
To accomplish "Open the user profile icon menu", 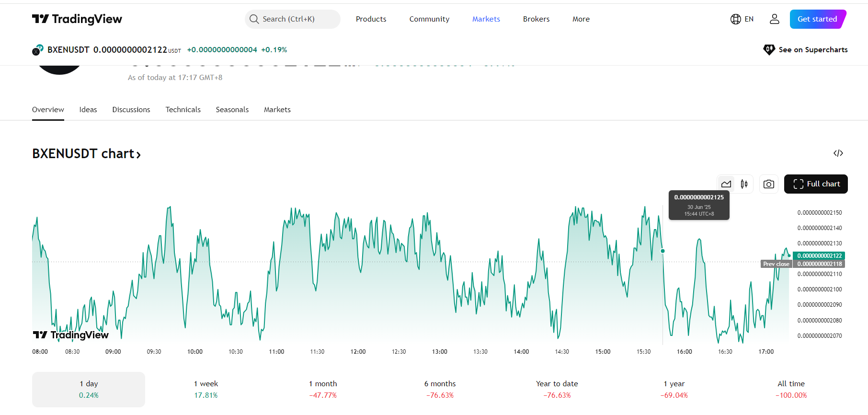I will 774,19.
